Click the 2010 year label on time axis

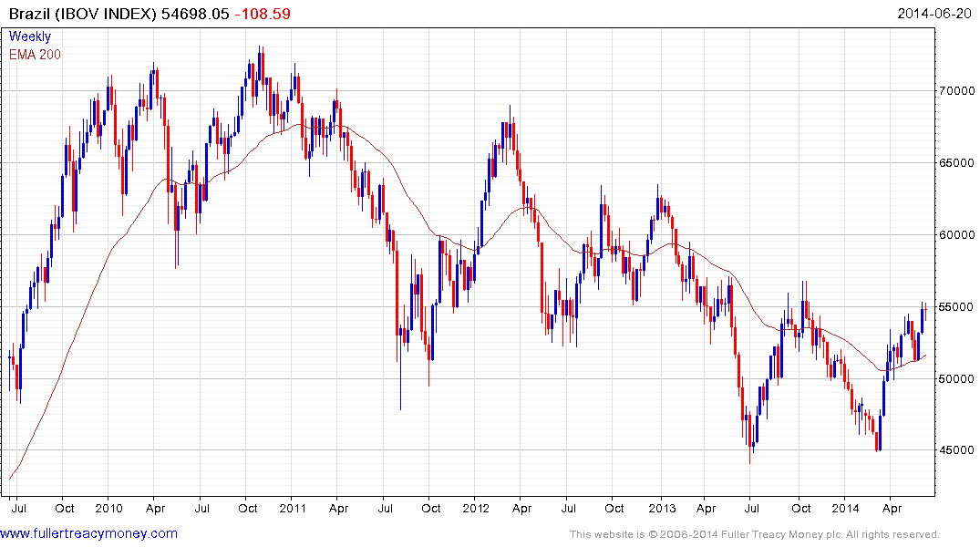[x=109, y=508]
